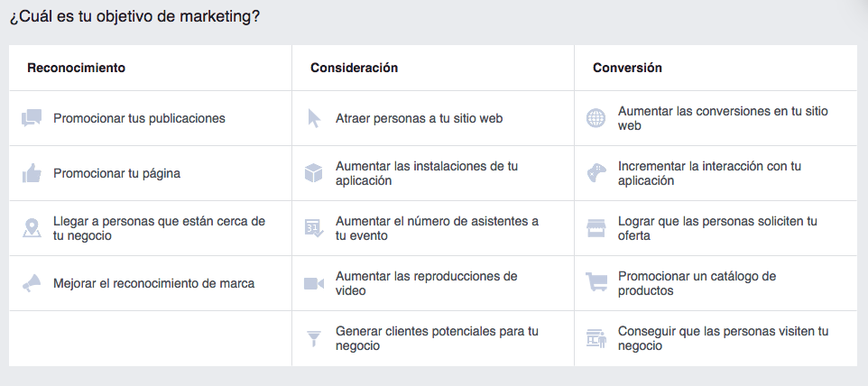Click the megaphone brand awareness icon
Image resolution: width=868 pixels, height=386 pixels.
[32, 283]
